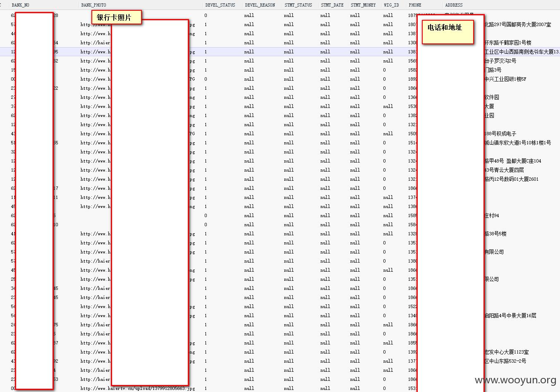Open the haiertv.cn upload URL in last row
The width and height of the screenshot is (560, 392).
point(137,388)
